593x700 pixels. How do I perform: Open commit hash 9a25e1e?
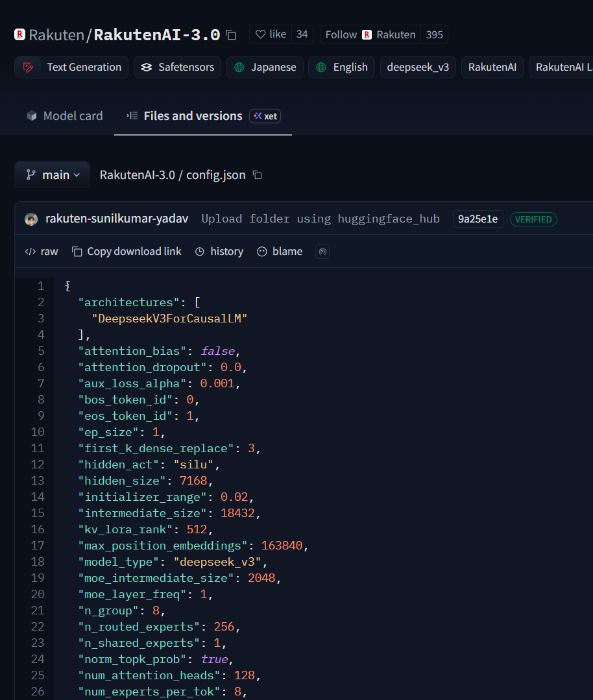point(478,219)
